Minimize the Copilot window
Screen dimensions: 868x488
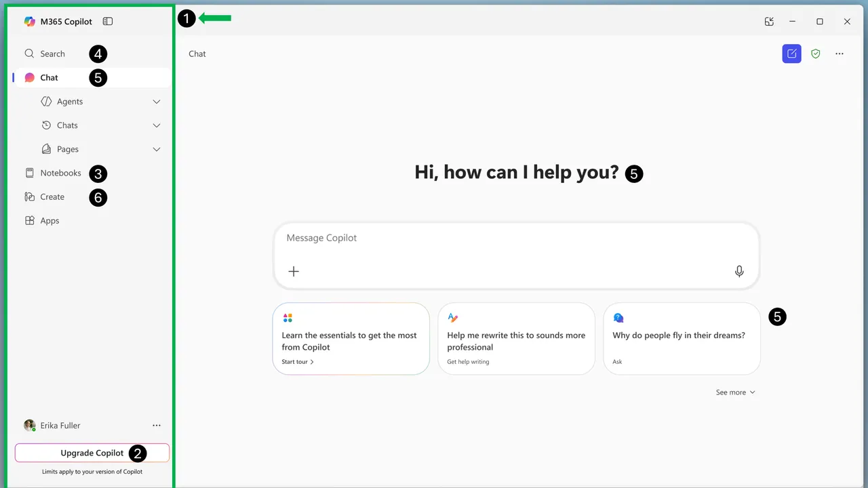click(x=792, y=22)
